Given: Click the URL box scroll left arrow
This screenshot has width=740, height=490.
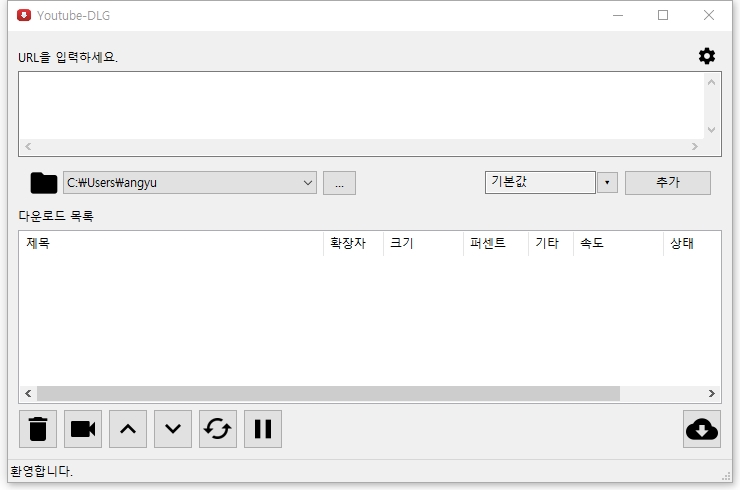Looking at the screenshot, I should [x=28, y=147].
